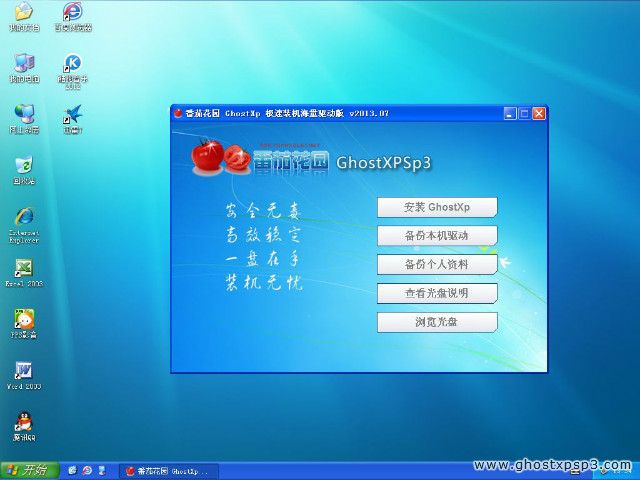Click the tomato icon in dialog title bar
Viewport: 640px width, 480px height.
coord(178,113)
